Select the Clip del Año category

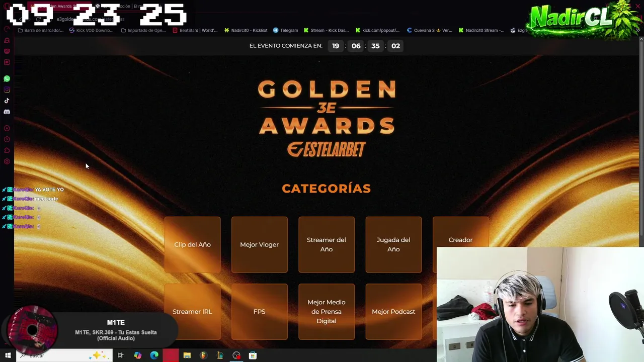[192, 244]
